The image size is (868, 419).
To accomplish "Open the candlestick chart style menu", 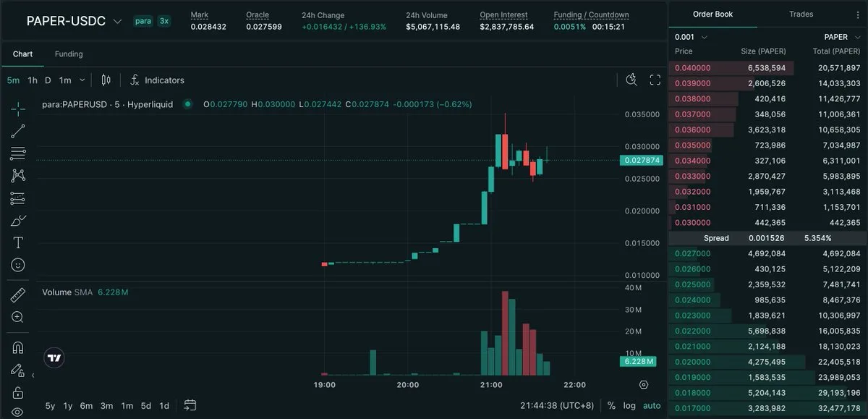I will pyautogui.click(x=106, y=80).
